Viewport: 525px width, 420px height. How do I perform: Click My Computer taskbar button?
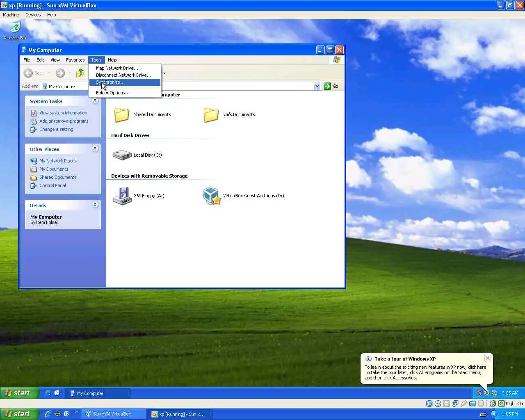pos(98,393)
